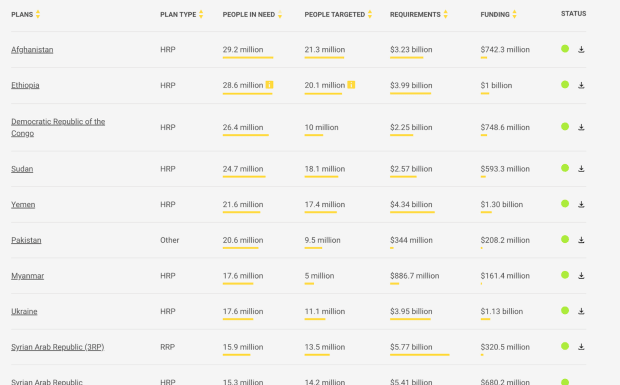Sort table by Plans column
Screen dimensions: 620x385
38,14
